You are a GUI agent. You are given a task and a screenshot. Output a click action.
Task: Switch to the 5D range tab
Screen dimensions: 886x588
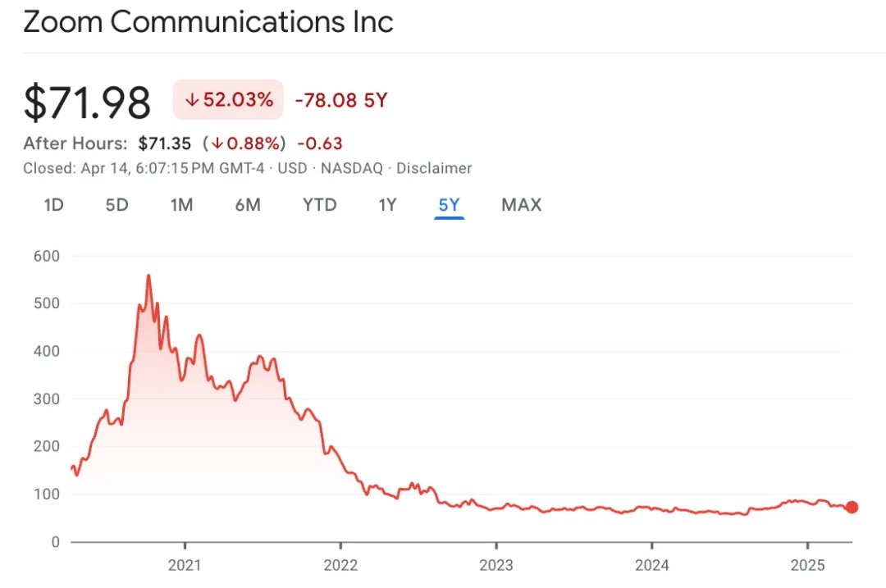coord(117,204)
